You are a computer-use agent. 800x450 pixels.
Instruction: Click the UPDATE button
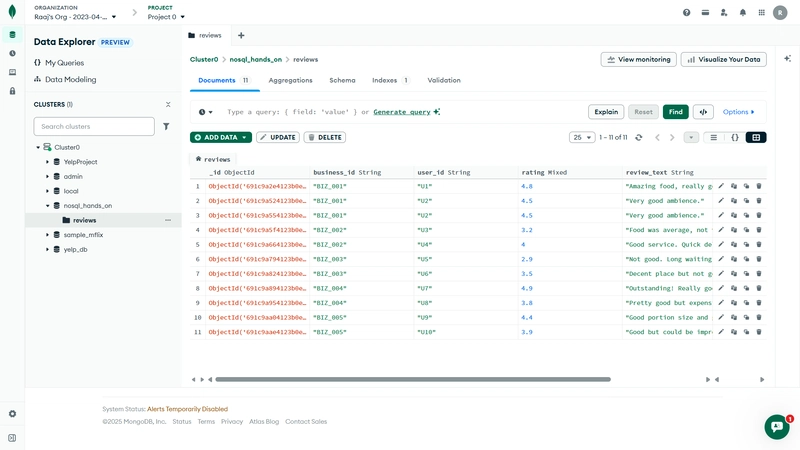point(278,137)
